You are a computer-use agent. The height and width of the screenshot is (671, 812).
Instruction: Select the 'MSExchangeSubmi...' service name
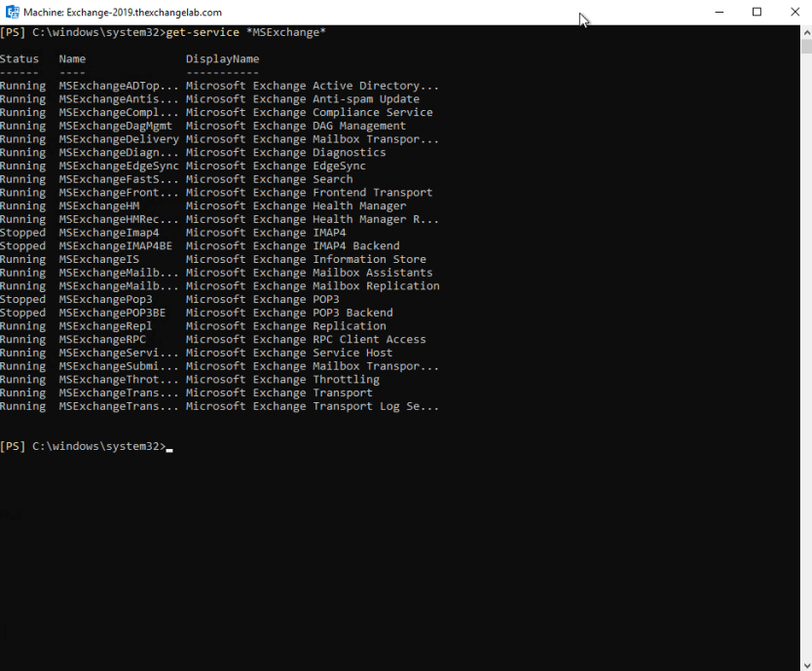click(x=119, y=366)
